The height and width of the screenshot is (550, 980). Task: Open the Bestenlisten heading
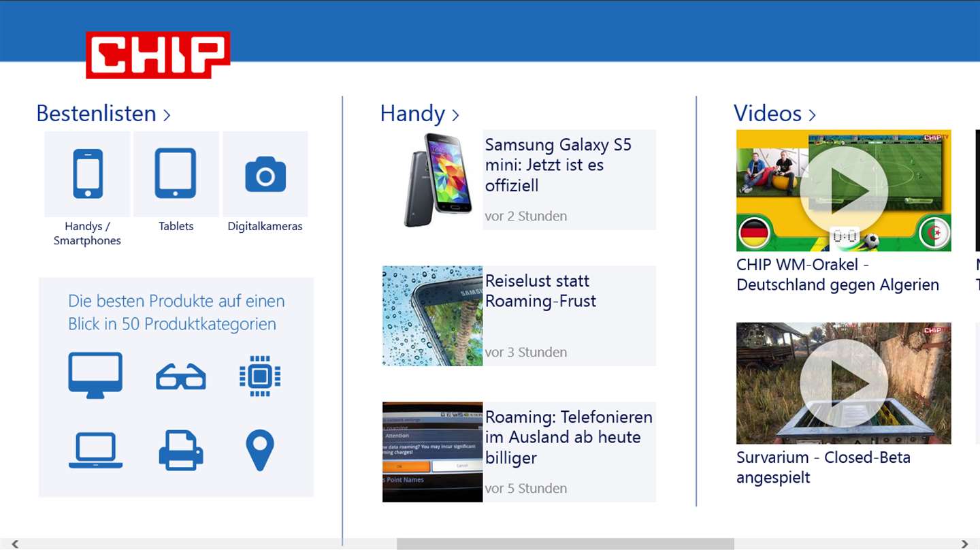[97, 113]
